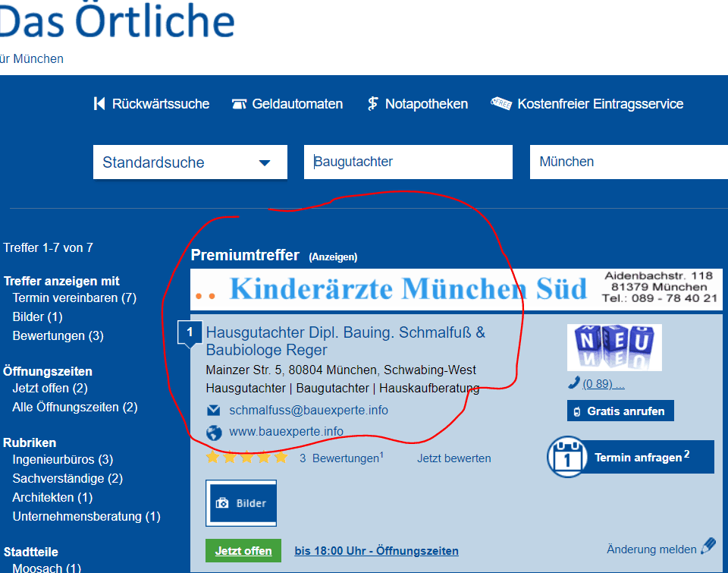This screenshot has height=573, width=728.
Task: Reveal the (0 89) ... phone number
Action: point(604,384)
